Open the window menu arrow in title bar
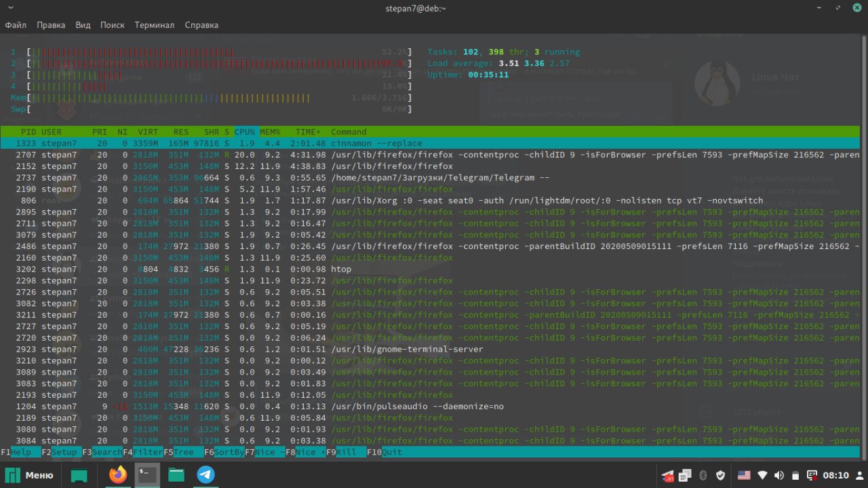Screen dimensions: 868x488 click(9, 8)
